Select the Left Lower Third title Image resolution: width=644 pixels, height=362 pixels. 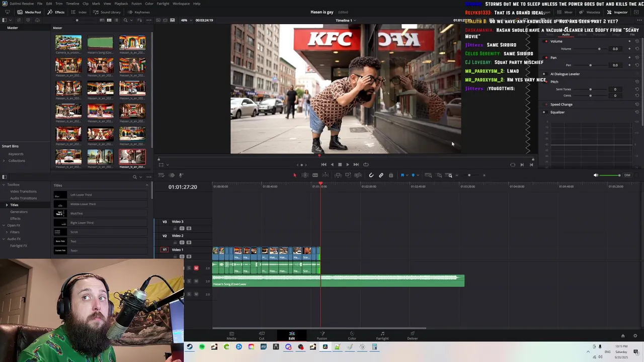101,195
